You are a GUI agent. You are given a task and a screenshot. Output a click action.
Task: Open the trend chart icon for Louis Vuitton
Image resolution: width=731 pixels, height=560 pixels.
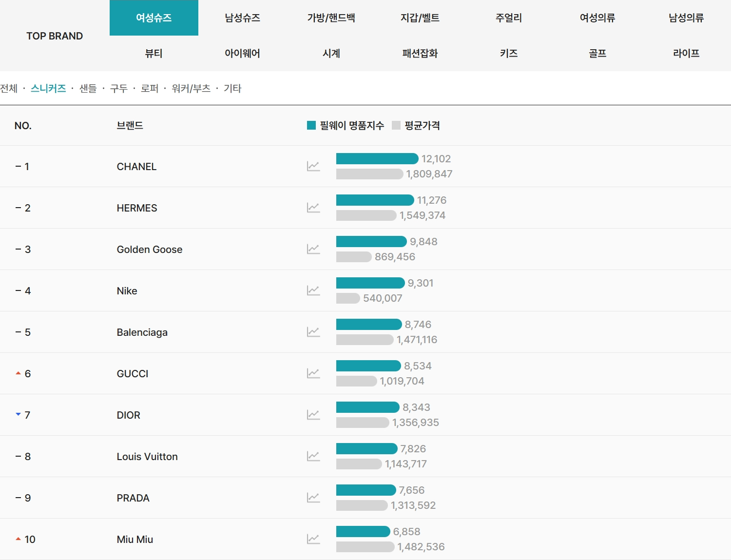click(x=313, y=456)
